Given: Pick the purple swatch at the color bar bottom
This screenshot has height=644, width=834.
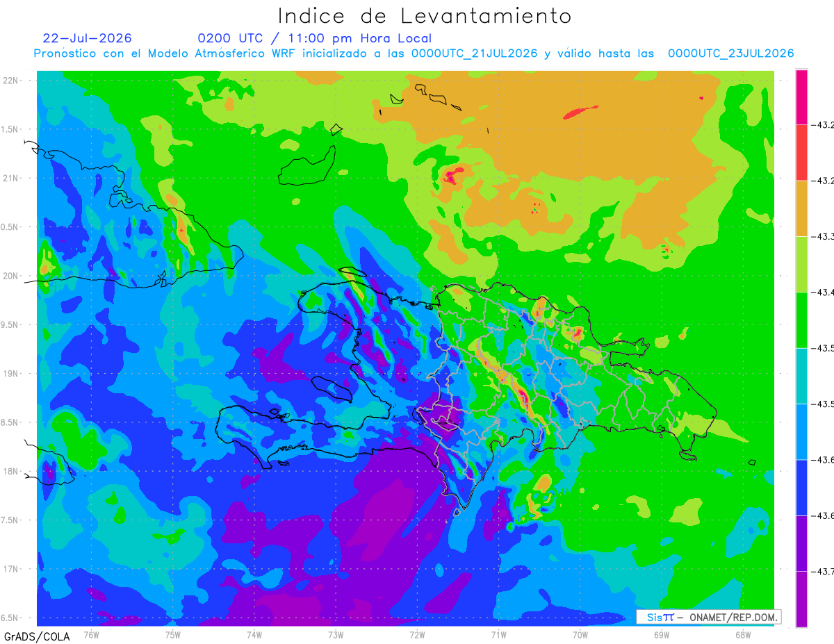Looking at the screenshot, I should [x=801, y=599].
